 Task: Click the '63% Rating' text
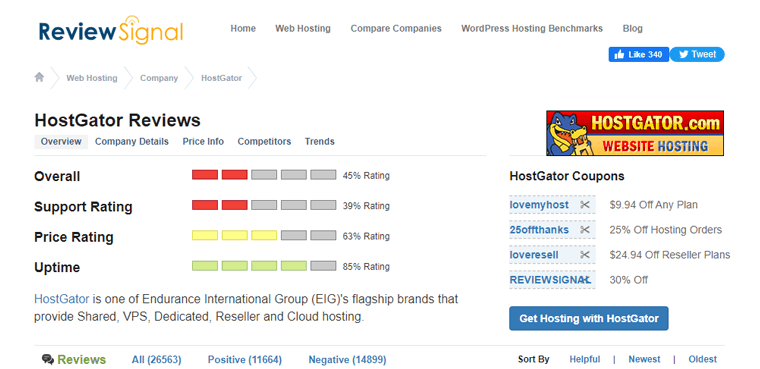click(x=366, y=236)
